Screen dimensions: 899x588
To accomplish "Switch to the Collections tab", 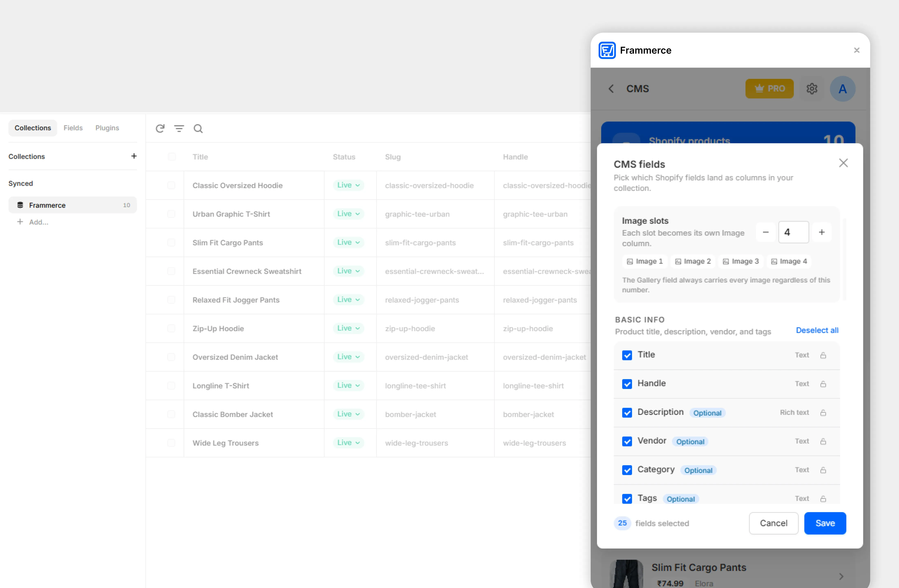I will pyautogui.click(x=33, y=128).
